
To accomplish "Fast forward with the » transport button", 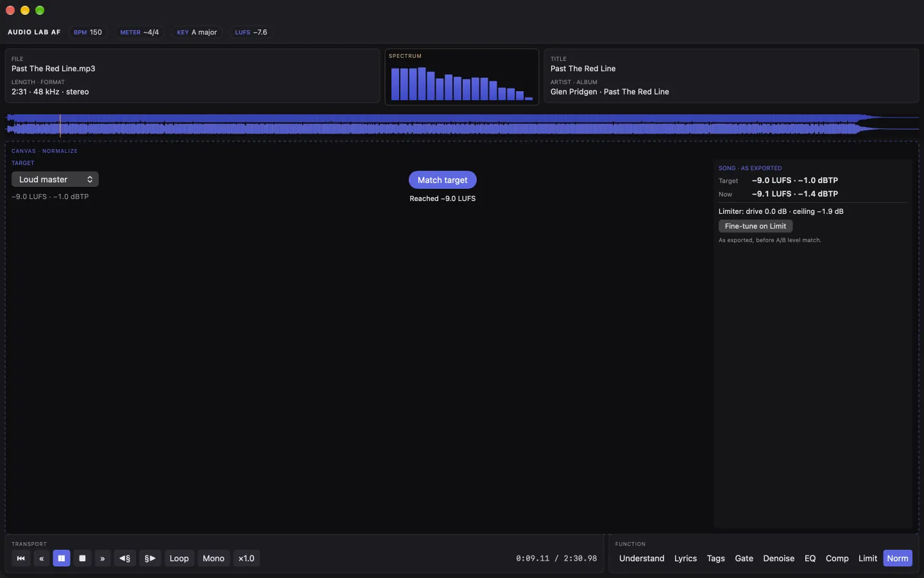I will pos(103,558).
